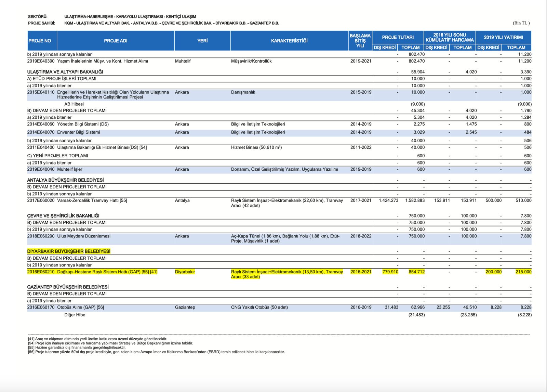Click the Varsak-Zerdalilik Tramvay Hattı project name
Image resolution: width=547 pixels, height=392 pixels.
click(x=92, y=200)
